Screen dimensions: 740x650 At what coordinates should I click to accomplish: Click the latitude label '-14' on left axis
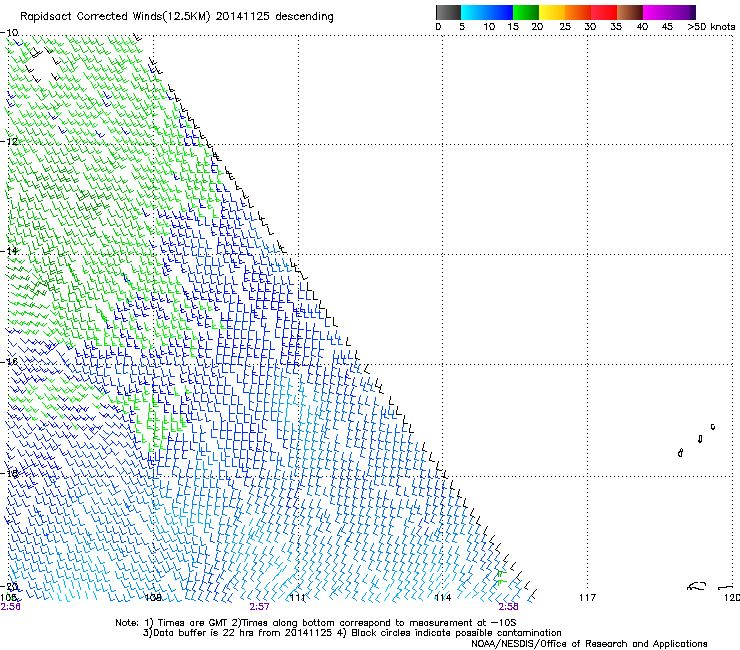pyautogui.click(x=9, y=251)
